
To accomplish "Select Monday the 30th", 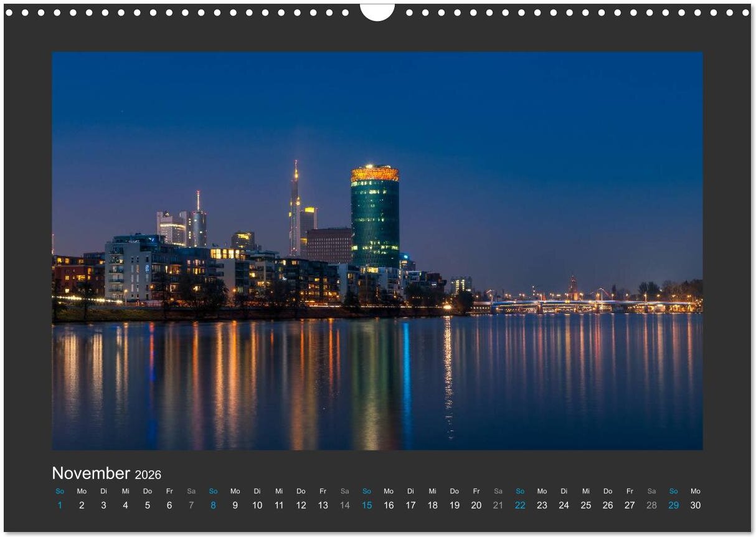I will coord(695,505).
